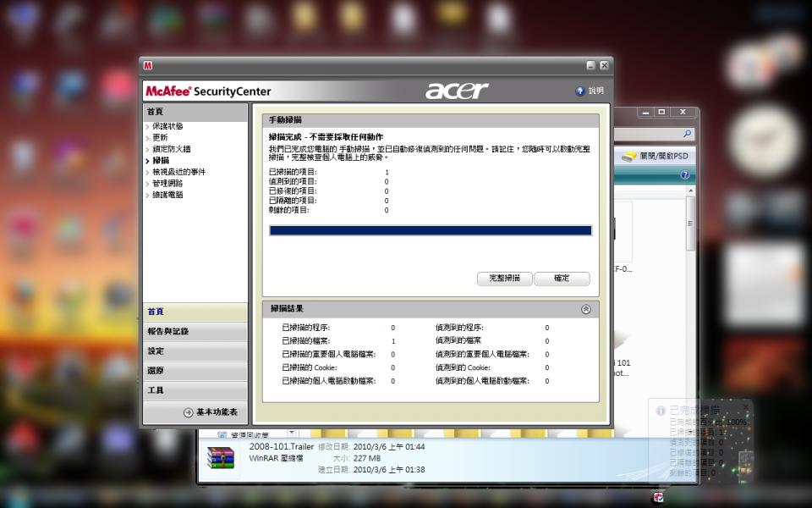Collapse the 掃描結果 panel with the chevron icon

(585, 310)
